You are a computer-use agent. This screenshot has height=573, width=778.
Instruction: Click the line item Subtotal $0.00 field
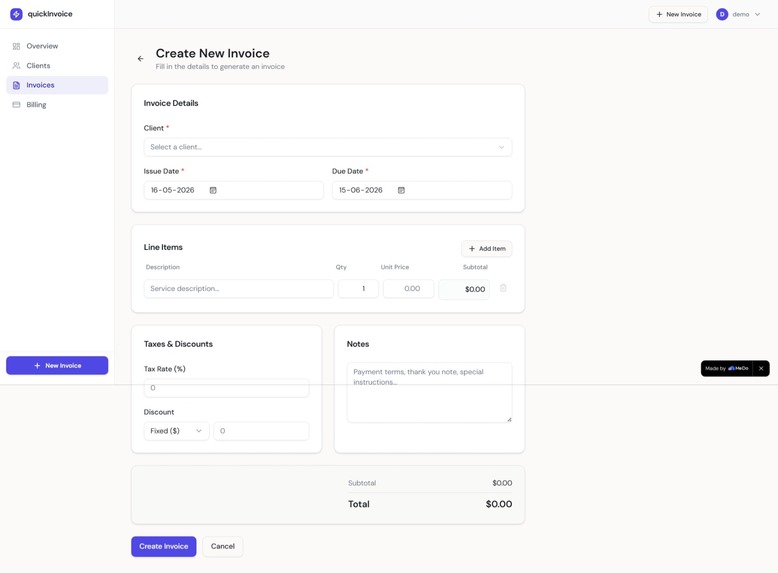(x=464, y=289)
